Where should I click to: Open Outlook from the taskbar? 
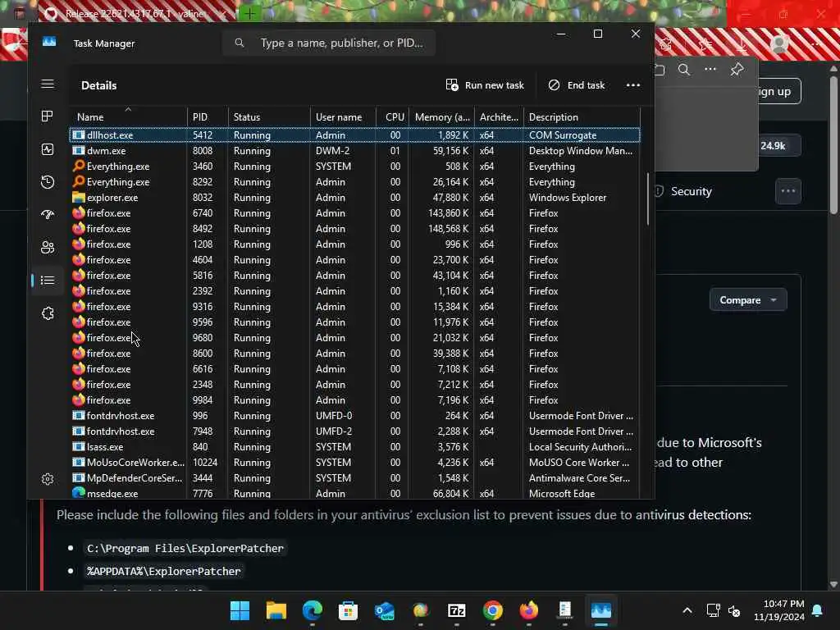tap(385, 610)
